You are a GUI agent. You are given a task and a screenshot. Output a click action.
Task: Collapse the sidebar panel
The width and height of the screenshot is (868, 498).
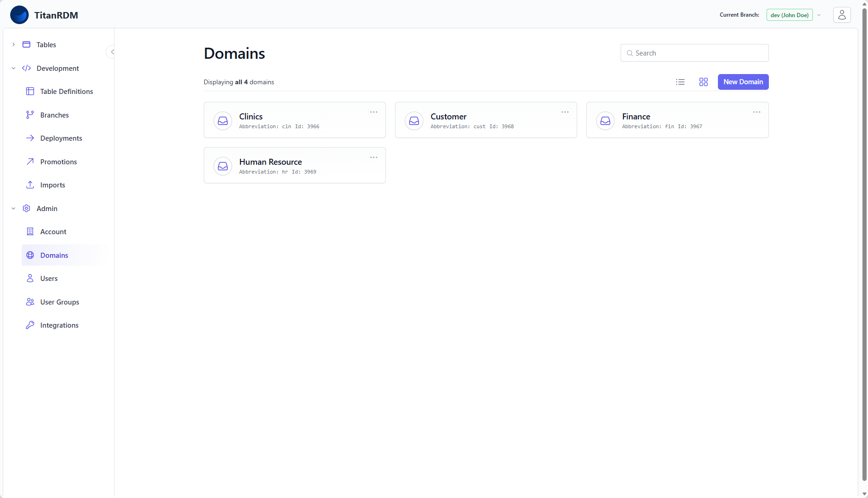coord(112,52)
